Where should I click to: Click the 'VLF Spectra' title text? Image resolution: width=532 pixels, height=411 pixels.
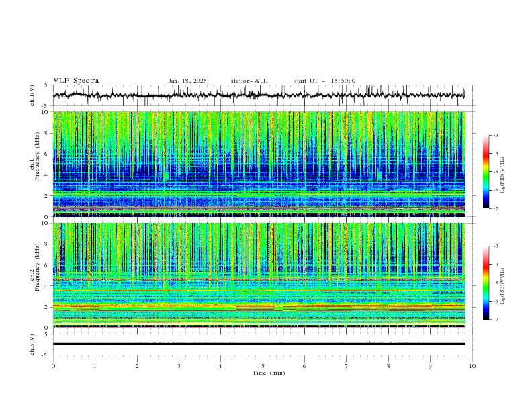[x=76, y=81]
